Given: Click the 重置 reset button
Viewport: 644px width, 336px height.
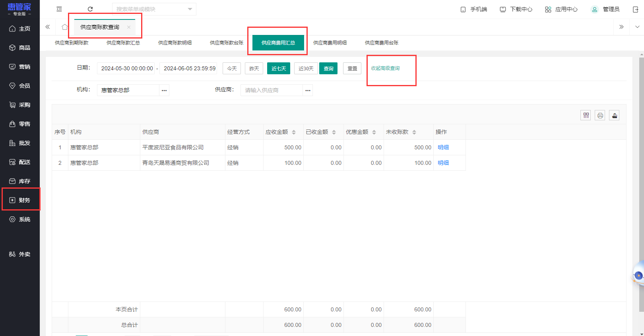Looking at the screenshot, I should pyautogui.click(x=352, y=68).
